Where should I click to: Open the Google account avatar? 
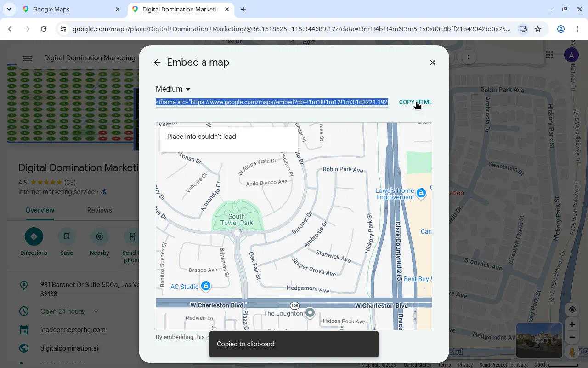click(571, 56)
